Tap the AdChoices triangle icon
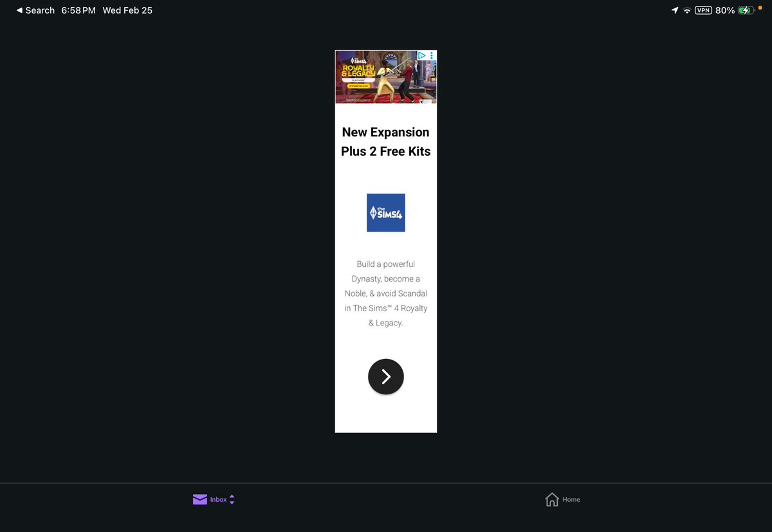The image size is (772, 532). 422,55
